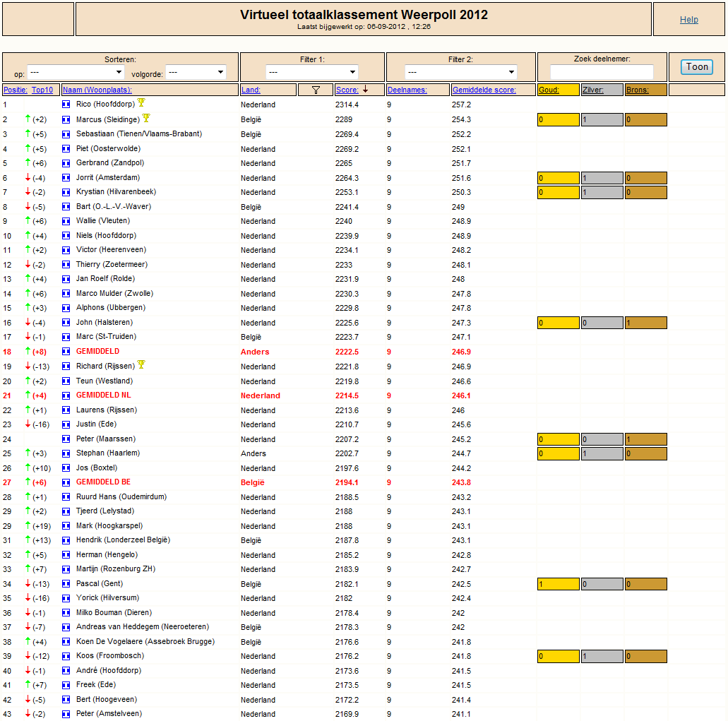The width and height of the screenshot is (728, 721).
Task: Click the Zoek deelnemer search field
Action: point(602,72)
